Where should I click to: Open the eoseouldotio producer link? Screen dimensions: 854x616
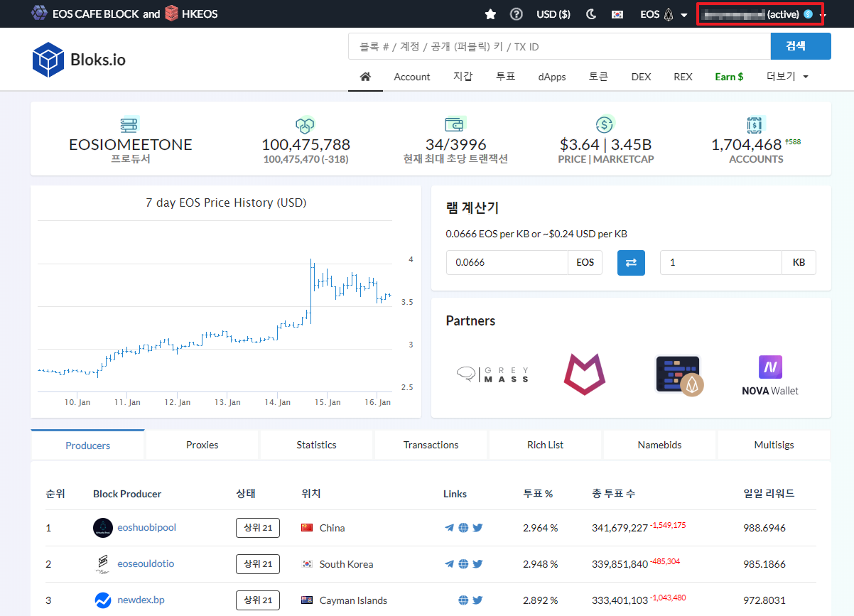click(x=146, y=563)
